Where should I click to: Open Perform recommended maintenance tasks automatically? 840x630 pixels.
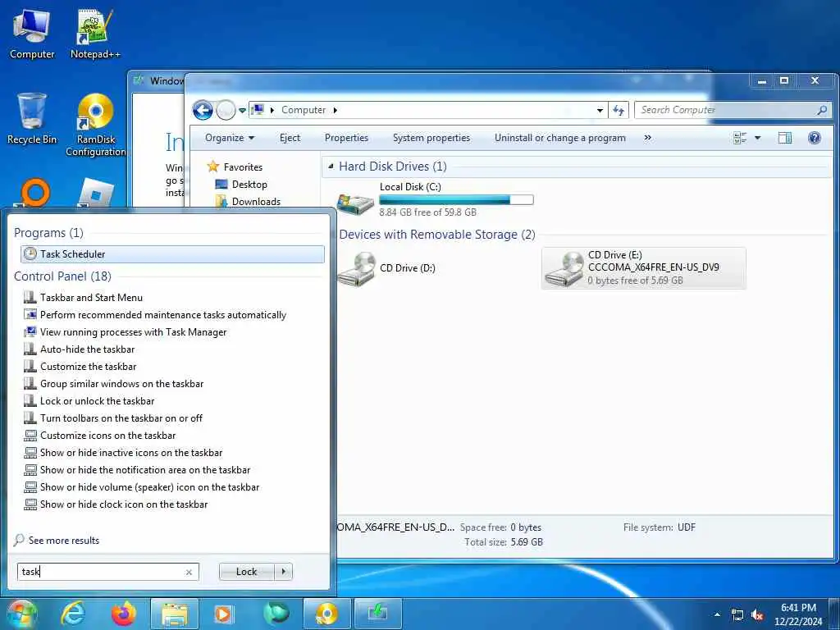click(x=163, y=314)
